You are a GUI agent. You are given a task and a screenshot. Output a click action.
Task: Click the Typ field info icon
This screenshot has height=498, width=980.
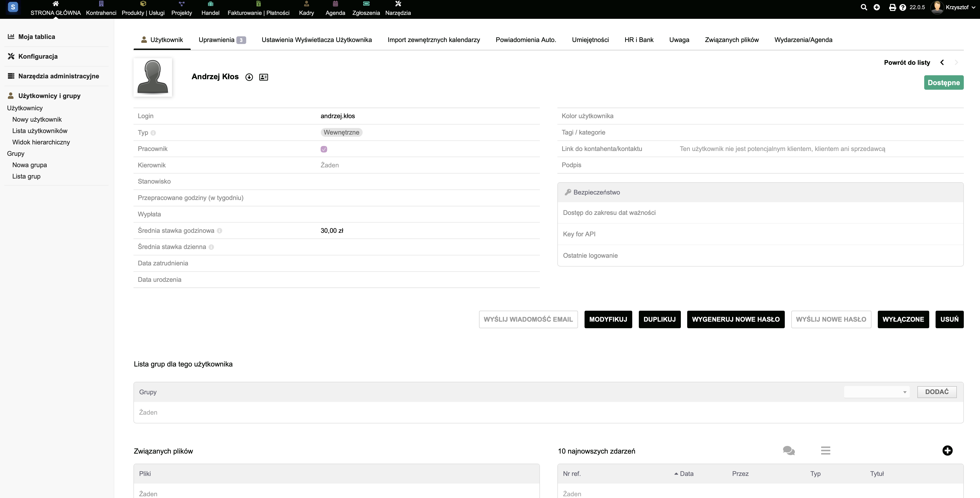coord(153,133)
